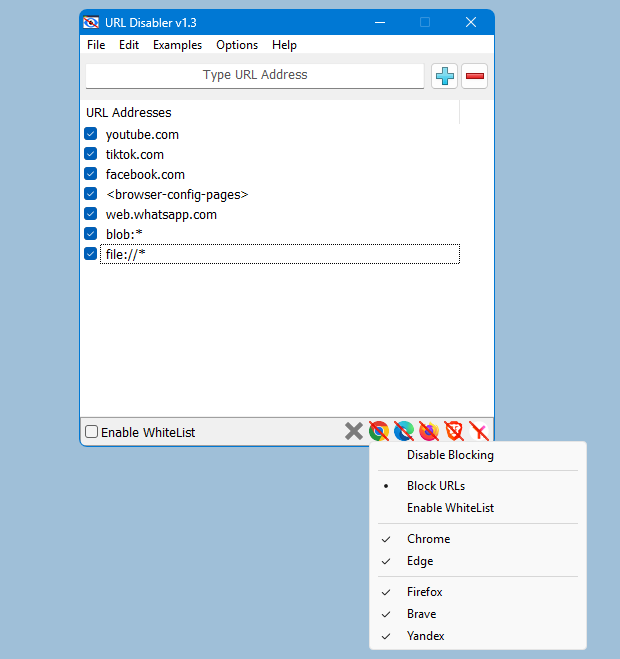The image size is (620, 659).
Task: Open the Options menu
Action: click(237, 45)
